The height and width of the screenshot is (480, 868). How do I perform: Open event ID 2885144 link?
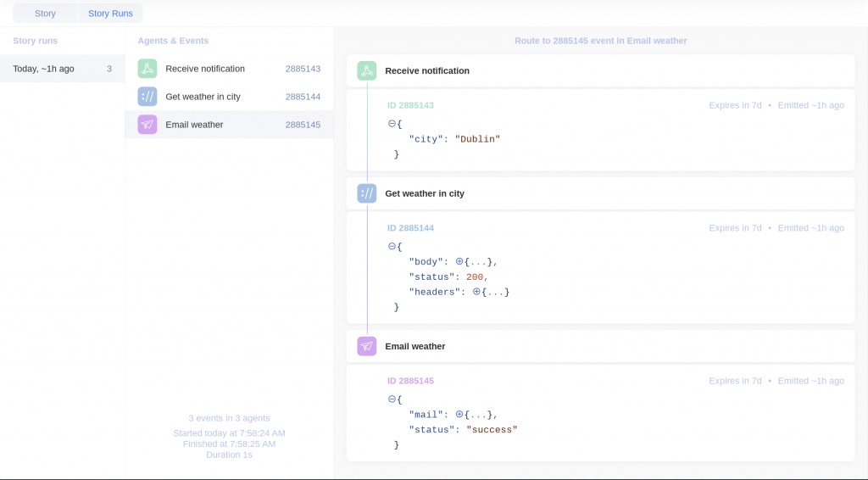[410, 228]
